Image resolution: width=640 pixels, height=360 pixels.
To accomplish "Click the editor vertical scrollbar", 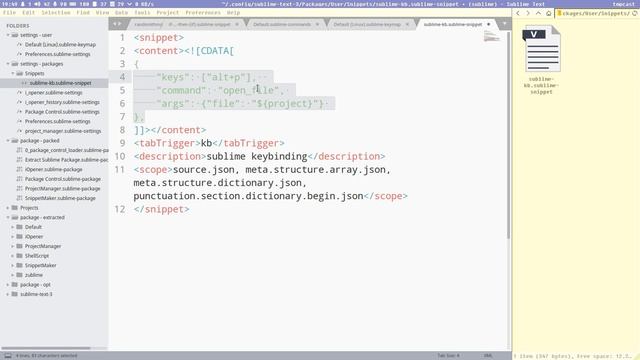I will tap(509, 135).
